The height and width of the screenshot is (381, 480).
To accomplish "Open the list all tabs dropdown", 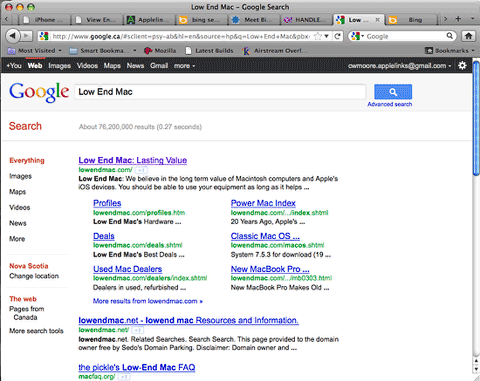I will tap(472, 19).
